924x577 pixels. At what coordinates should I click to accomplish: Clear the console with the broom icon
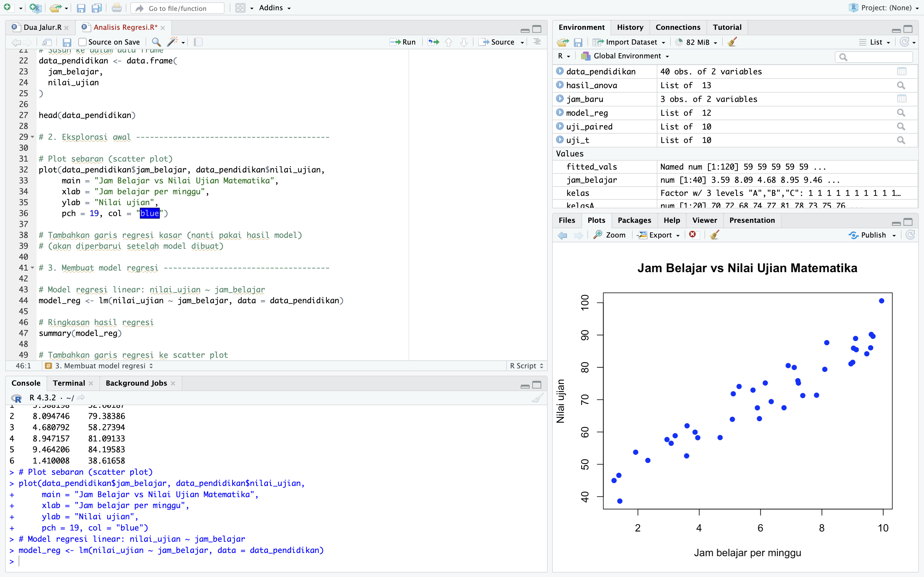click(x=537, y=398)
